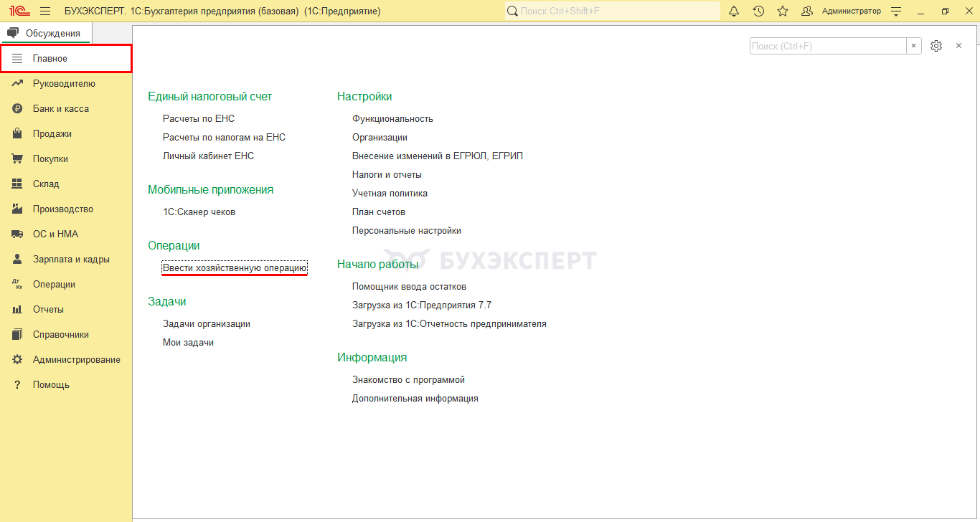Click the Покупки cart icon
This screenshot has height=522, width=980.
pyautogui.click(x=18, y=159)
